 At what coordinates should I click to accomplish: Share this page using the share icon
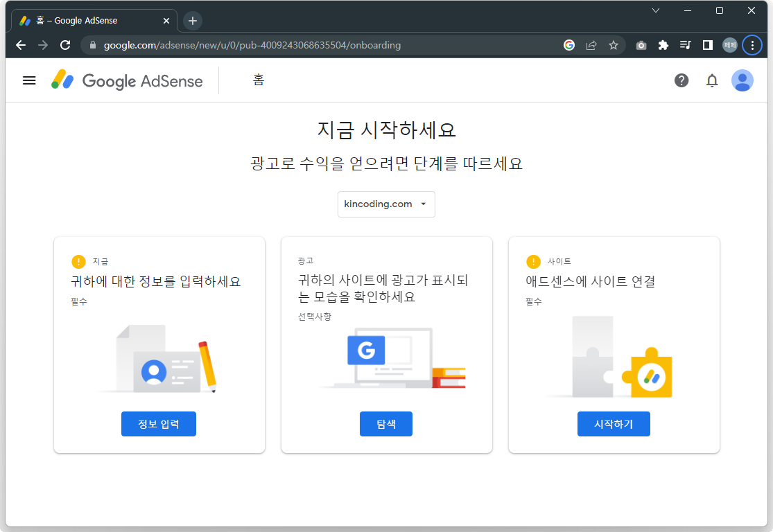click(x=591, y=45)
